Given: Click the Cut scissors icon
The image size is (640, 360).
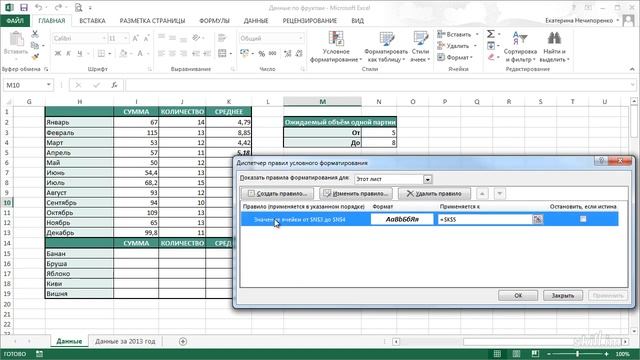Looking at the screenshot, I should (x=35, y=34).
